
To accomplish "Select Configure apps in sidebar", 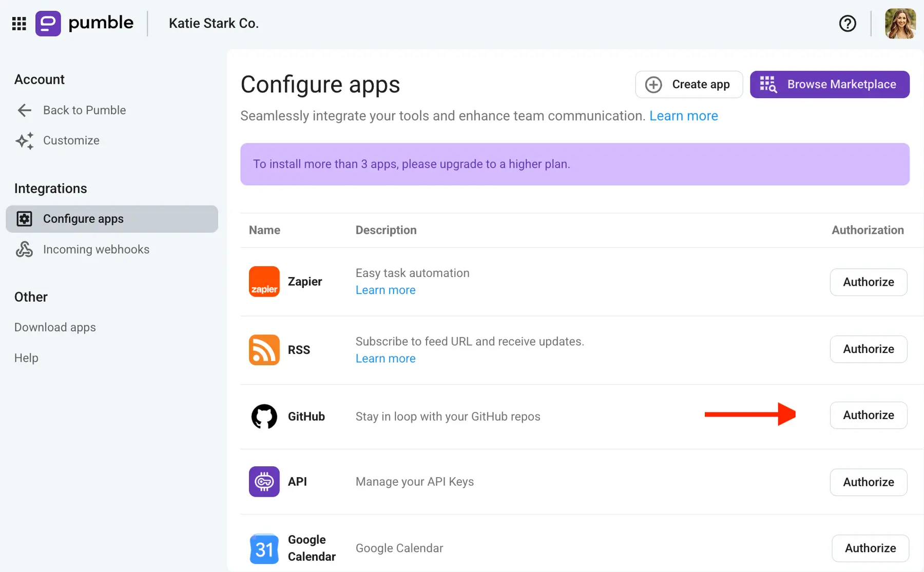I will (x=112, y=219).
